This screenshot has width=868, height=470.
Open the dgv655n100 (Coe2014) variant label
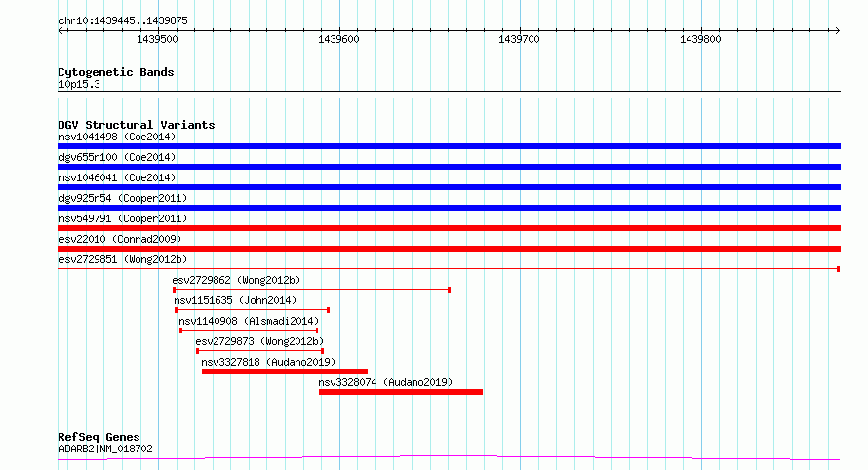click(x=117, y=157)
